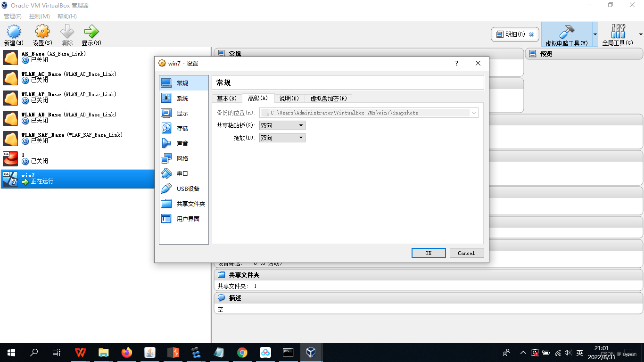Image resolution: width=644 pixels, height=362 pixels.
Task: Switch to the Advanced (高级) tab
Action: [258, 98]
